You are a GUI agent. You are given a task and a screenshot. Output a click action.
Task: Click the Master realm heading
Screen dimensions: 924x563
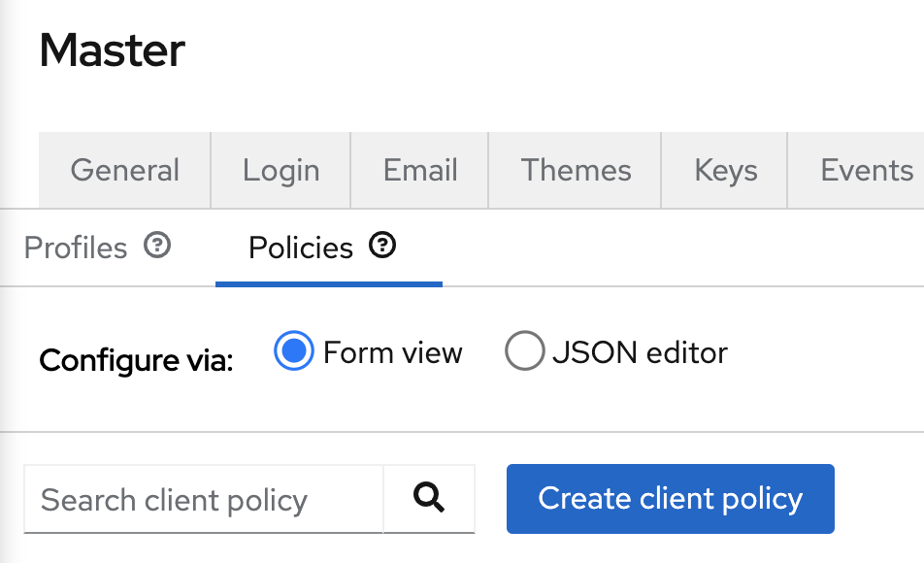tap(112, 50)
